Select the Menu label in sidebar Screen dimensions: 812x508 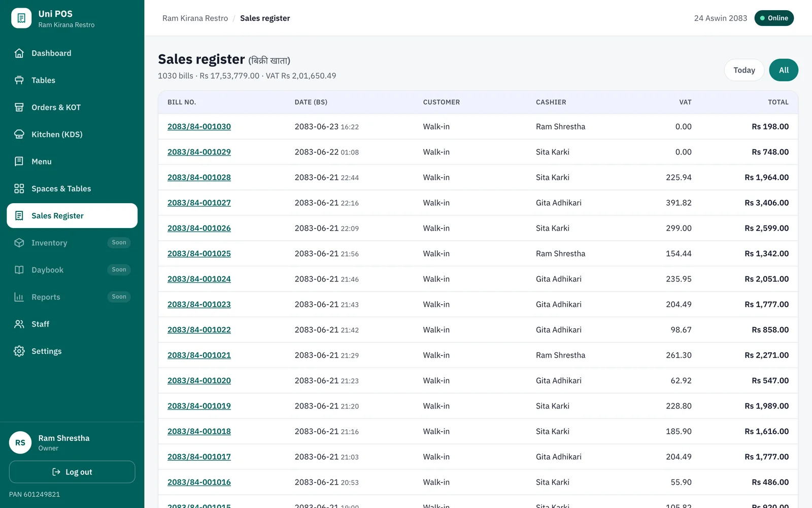[42, 162]
